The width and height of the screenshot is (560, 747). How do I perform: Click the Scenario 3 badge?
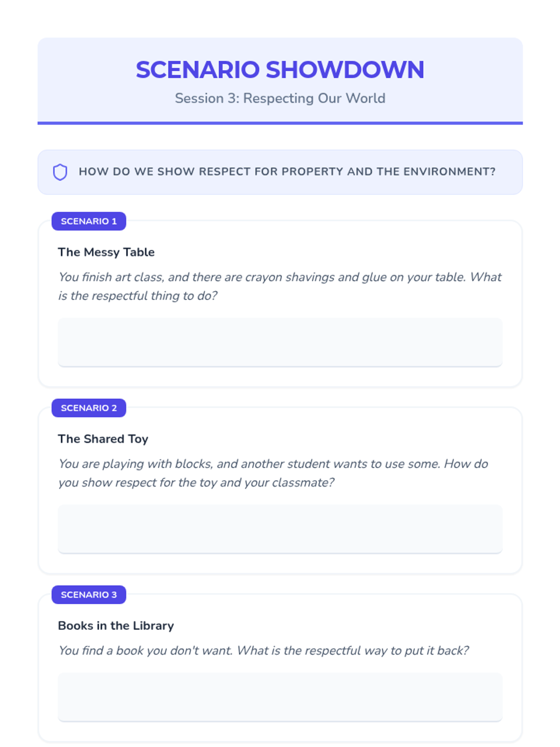point(89,595)
